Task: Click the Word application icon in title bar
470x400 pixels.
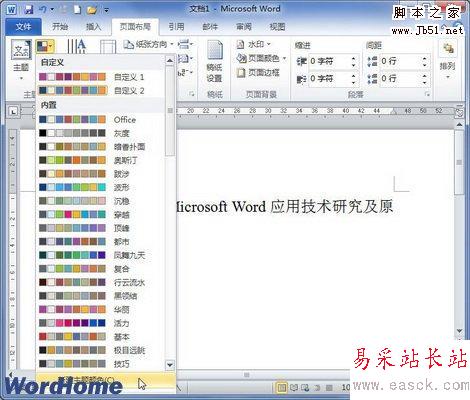Action: click(11, 10)
